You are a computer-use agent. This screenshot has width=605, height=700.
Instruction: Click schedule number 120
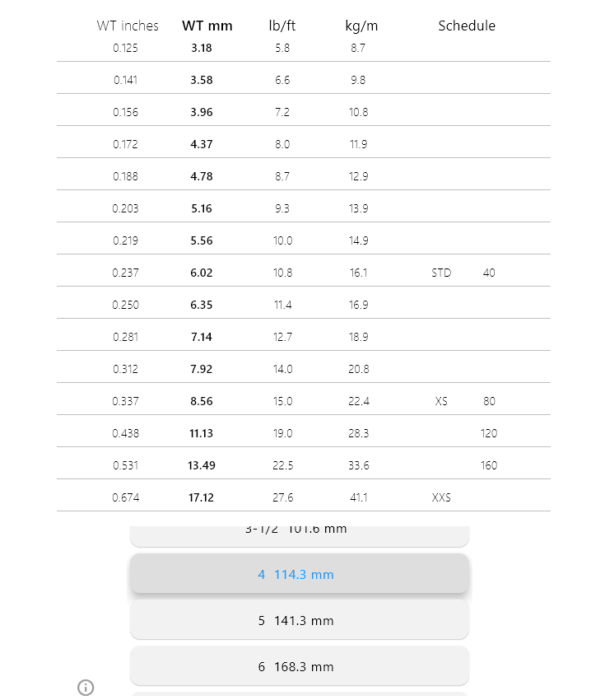point(489,433)
